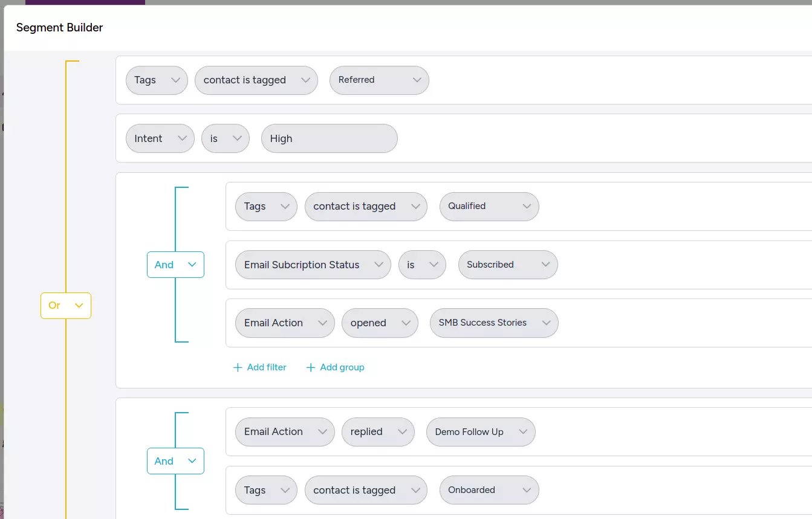812x519 pixels.
Task: Click the Add group link
Action: [x=335, y=367]
